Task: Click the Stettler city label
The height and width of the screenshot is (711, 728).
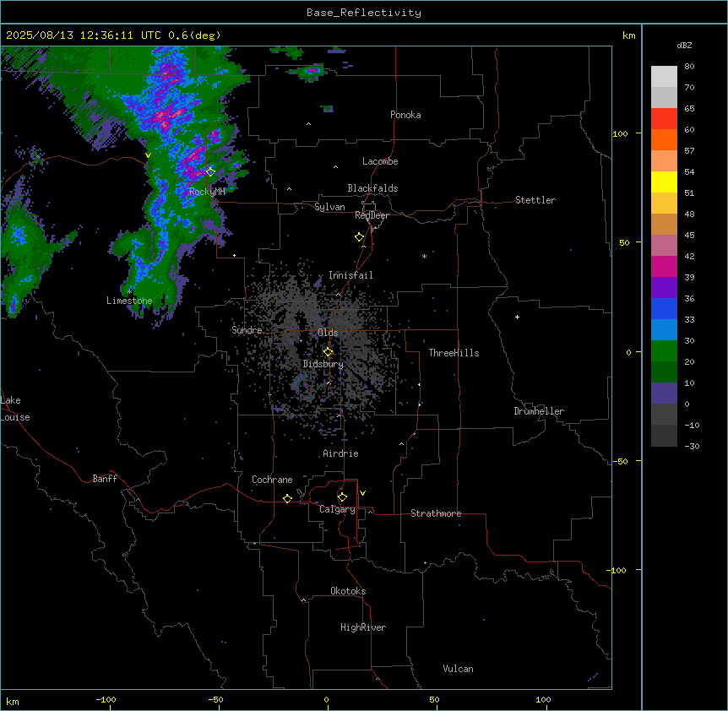Action: 535,200
